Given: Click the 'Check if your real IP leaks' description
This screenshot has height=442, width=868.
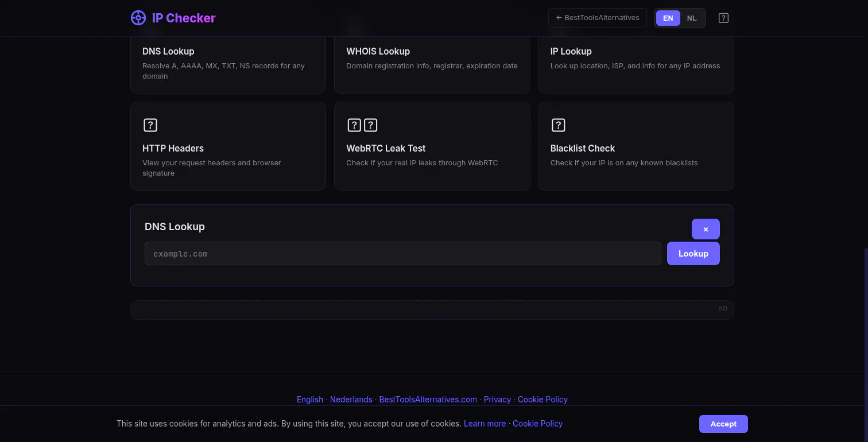Looking at the screenshot, I should (422, 163).
